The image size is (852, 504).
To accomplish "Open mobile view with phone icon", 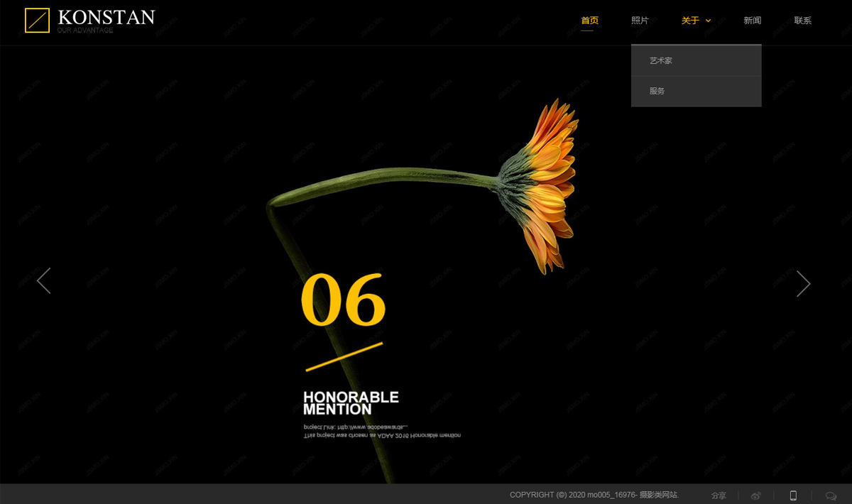I will click(793, 495).
